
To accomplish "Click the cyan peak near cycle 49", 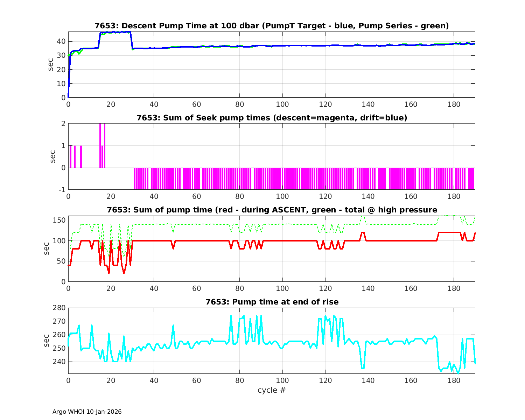I will [x=173, y=325].
